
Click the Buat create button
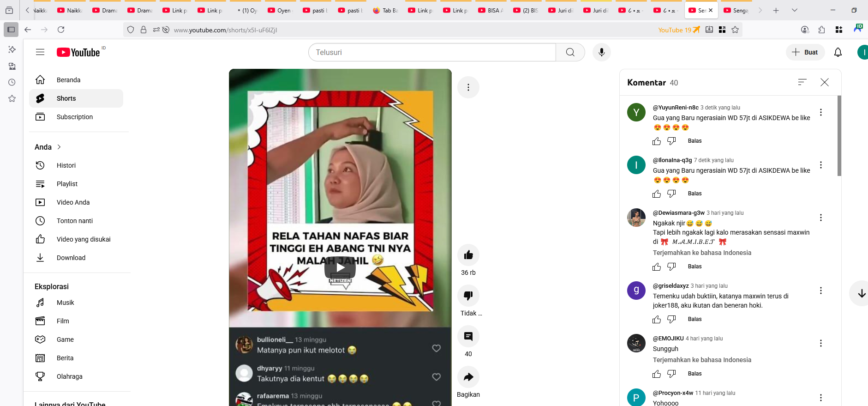point(805,52)
